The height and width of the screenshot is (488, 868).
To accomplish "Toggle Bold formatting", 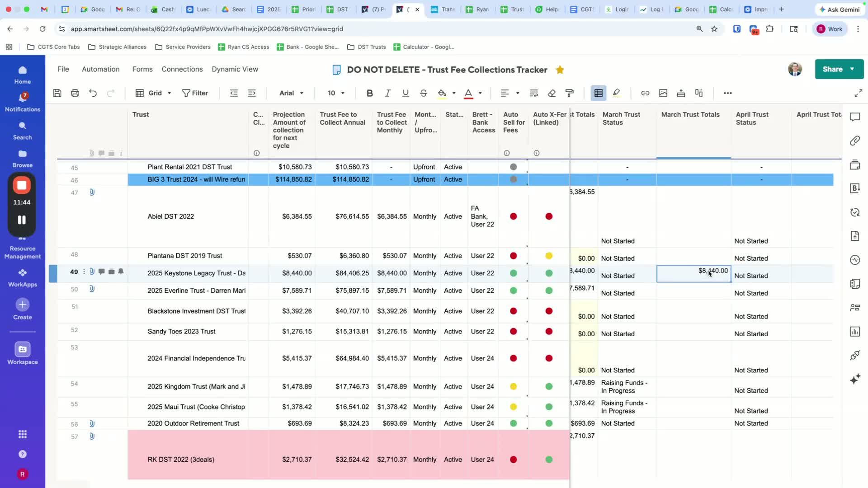I will point(369,93).
